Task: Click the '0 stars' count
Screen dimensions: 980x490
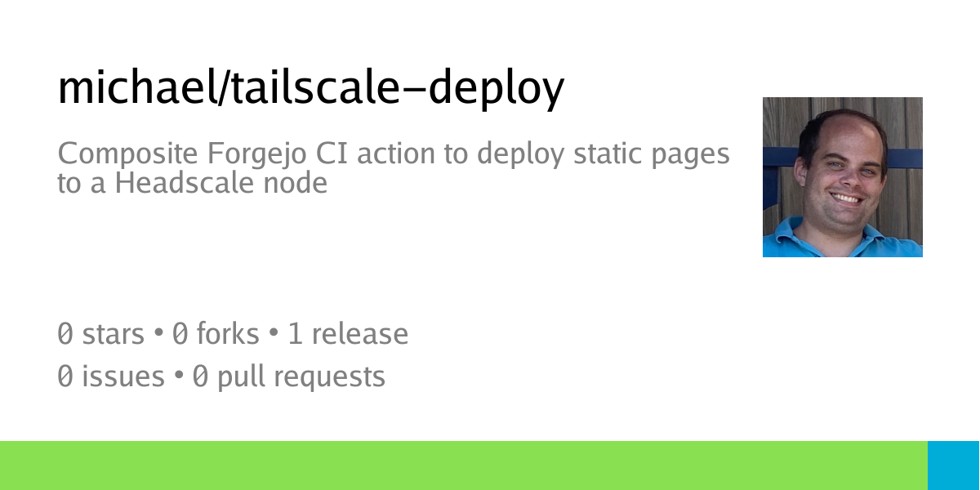Action: coord(100,334)
